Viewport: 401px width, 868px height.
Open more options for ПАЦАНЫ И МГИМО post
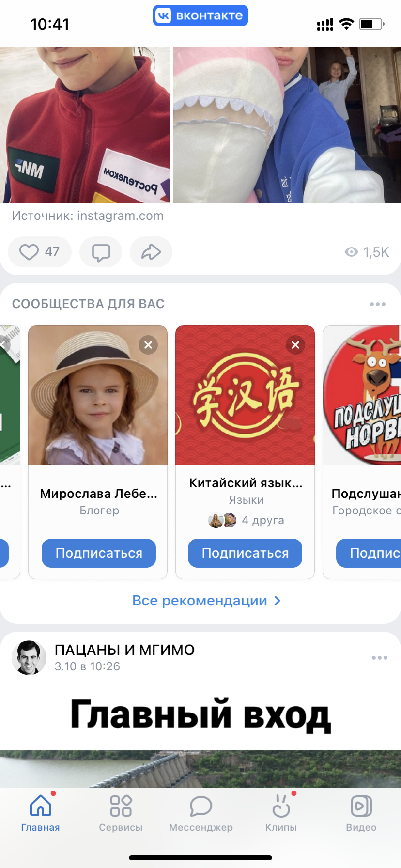tap(380, 658)
